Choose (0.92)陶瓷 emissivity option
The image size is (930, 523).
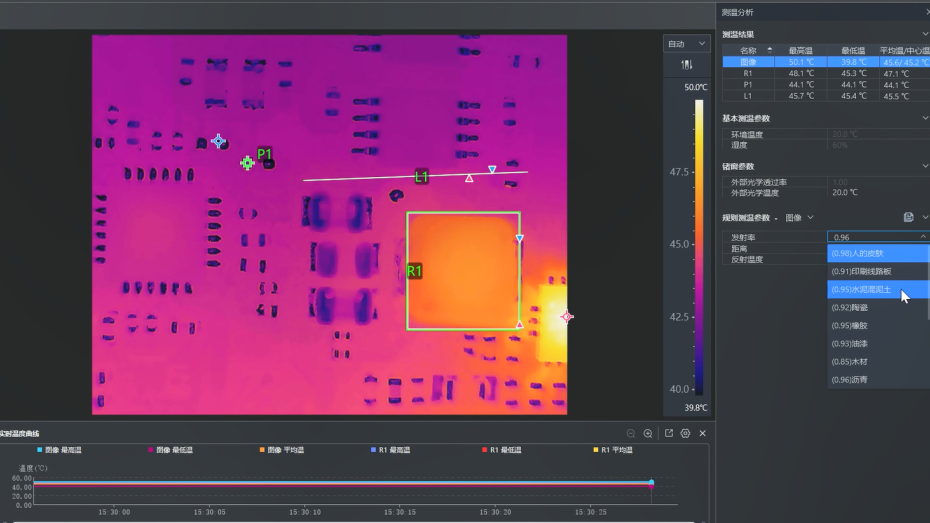click(x=878, y=307)
